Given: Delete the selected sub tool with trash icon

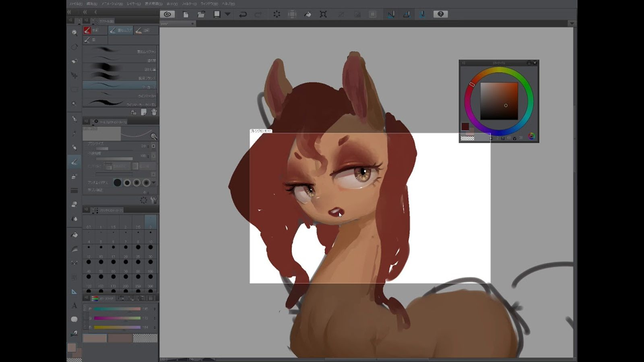Looking at the screenshot, I should (154, 112).
